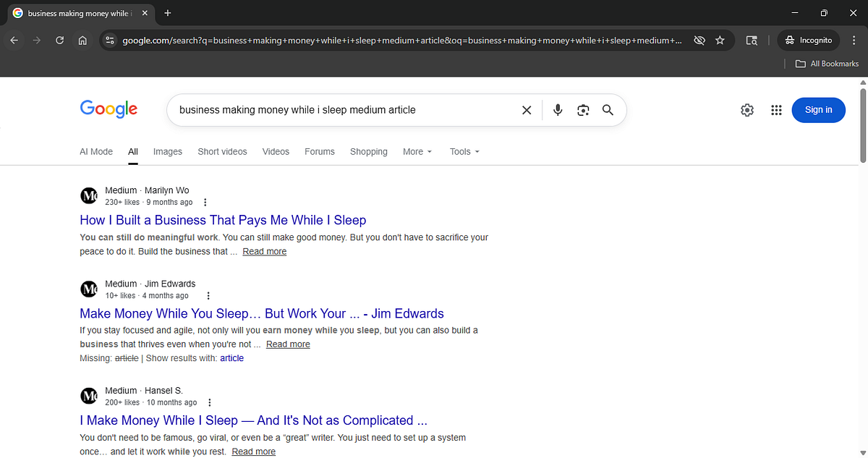868x458 pixels.
Task: Click the address bar URL text
Action: [x=401, y=41]
